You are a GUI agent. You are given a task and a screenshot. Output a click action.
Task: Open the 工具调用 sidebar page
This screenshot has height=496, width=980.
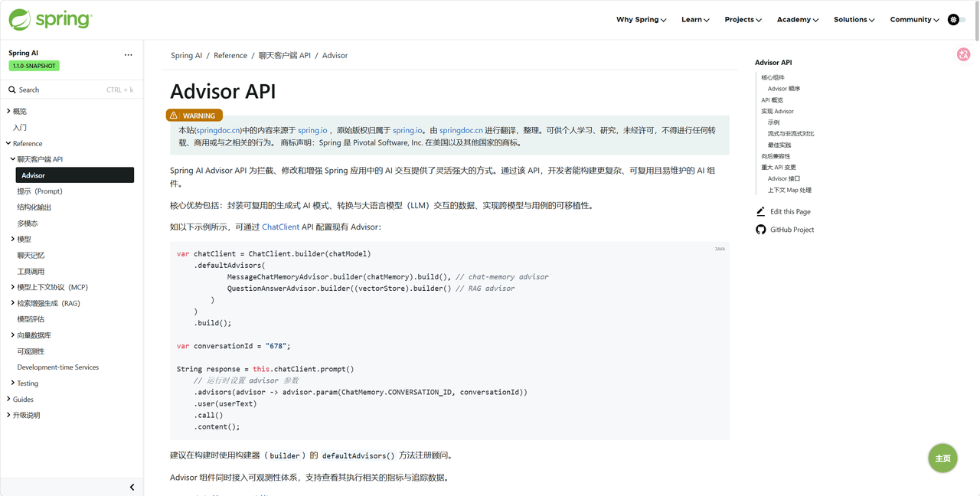pyautogui.click(x=31, y=271)
